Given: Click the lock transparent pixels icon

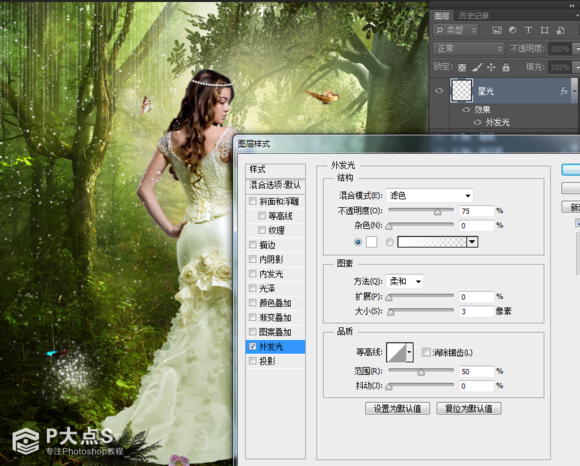Looking at the screenshot, I should (x=462, y=67).
